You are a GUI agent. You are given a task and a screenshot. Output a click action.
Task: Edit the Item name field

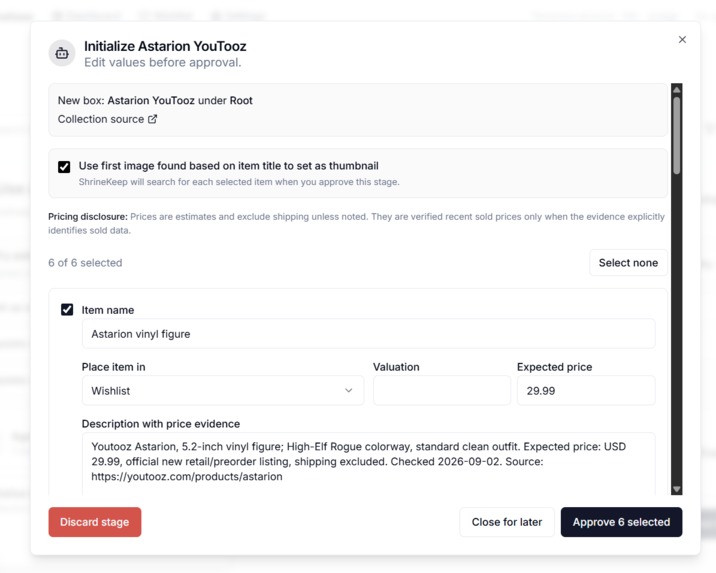[x=369, y=334]
